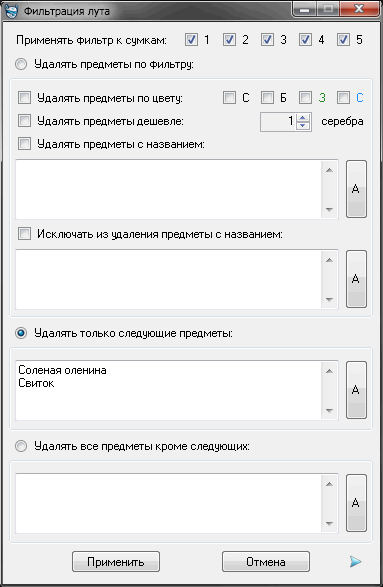Check 'Исключать из удаления предметы с названием'
This screenshot has width=383, height=587.
click(24, 234)
